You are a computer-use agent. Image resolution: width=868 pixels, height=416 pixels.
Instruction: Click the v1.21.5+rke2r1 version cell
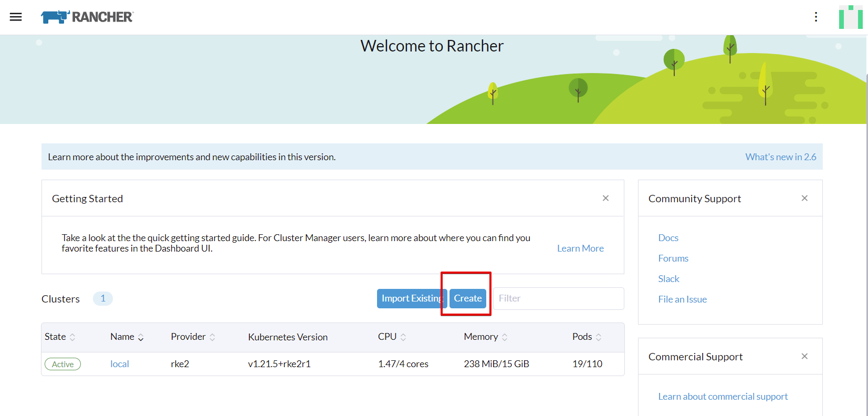[x=279, y=364]
